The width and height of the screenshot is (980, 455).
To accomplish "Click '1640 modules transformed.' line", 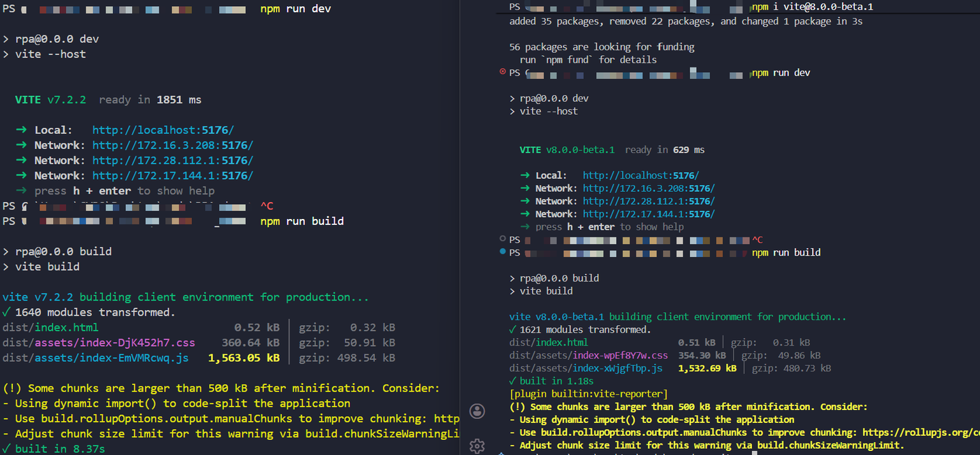I will [x=89, y=313].
